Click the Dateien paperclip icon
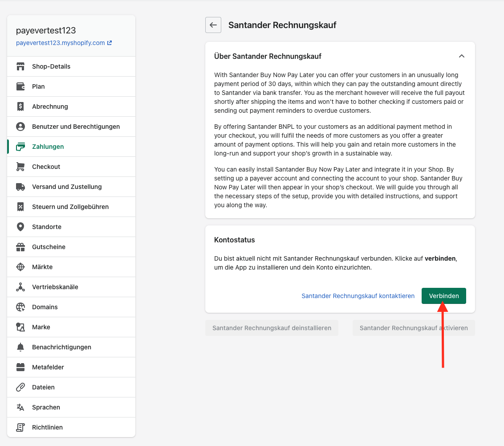The width and height of the screenshot is (504, 446). click(x=20, y=387)
